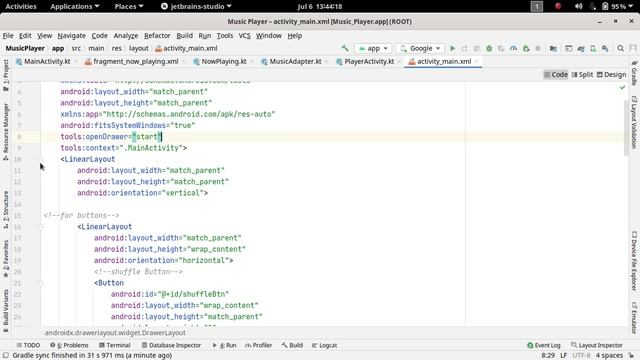The height and width of the screenshot is (360, 640).
Task: Open the Event Log
Action: point(544,345)
